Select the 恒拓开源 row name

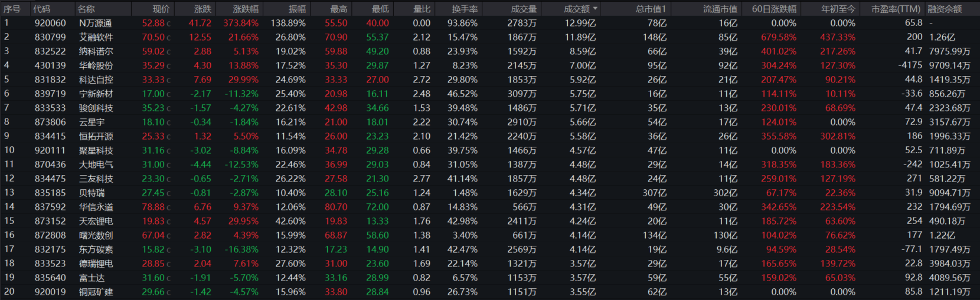click(96, 136)
